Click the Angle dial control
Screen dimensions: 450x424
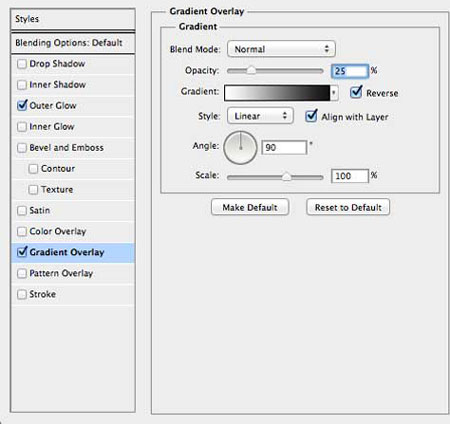[240, 148]
